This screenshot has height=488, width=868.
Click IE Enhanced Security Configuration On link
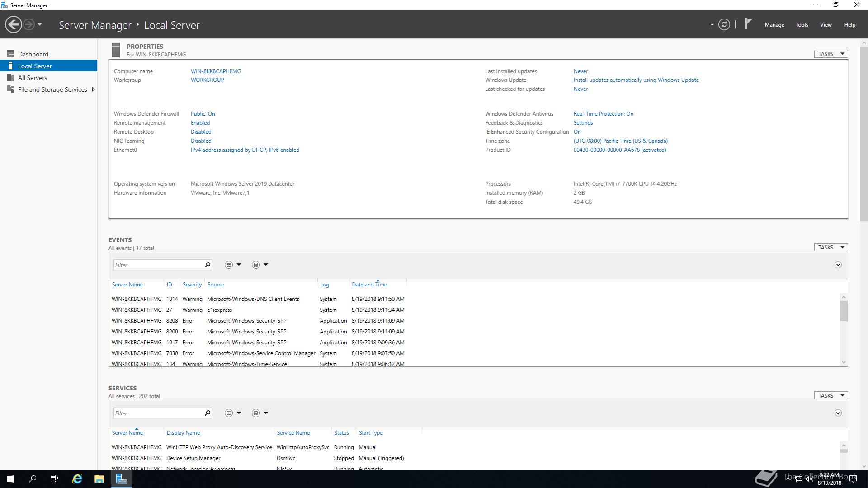[x=577, y=132]
